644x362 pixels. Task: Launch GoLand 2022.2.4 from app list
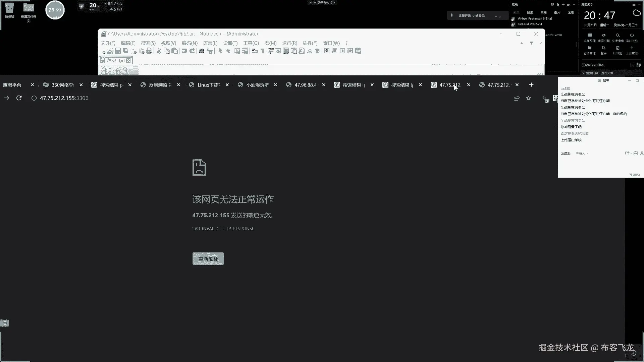[x=529, y=24]
